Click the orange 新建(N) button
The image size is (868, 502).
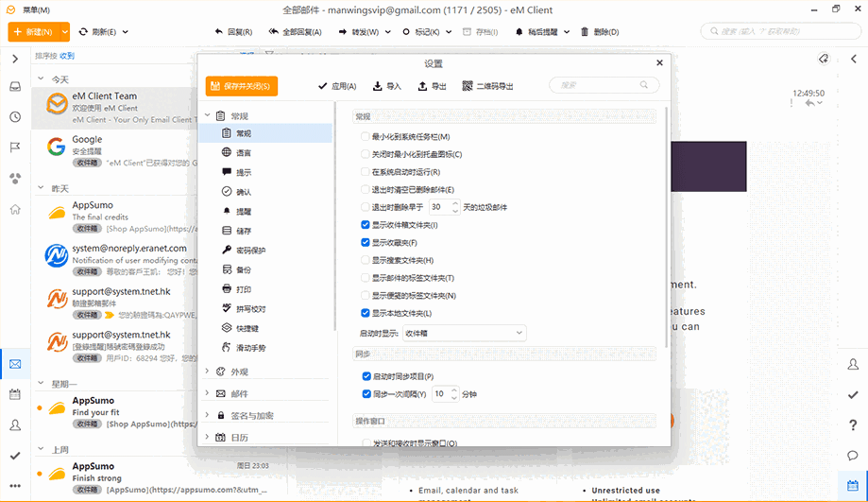point(34,31)
